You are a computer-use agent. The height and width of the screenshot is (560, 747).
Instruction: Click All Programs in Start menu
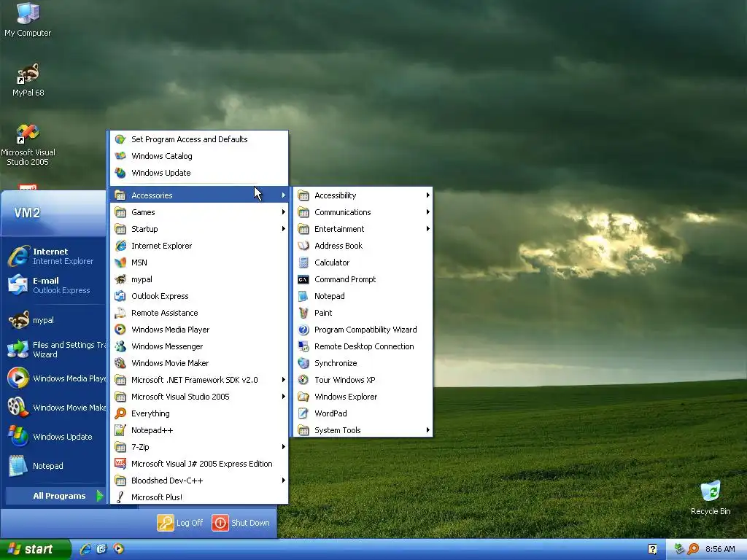pyautogui.click(x=55, y=496)
